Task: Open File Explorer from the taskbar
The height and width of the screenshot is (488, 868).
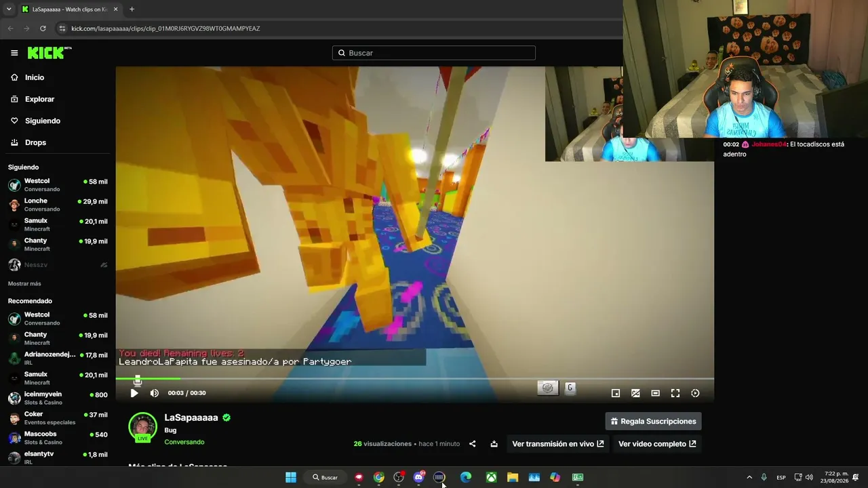Action: click(x=513, y=477)
